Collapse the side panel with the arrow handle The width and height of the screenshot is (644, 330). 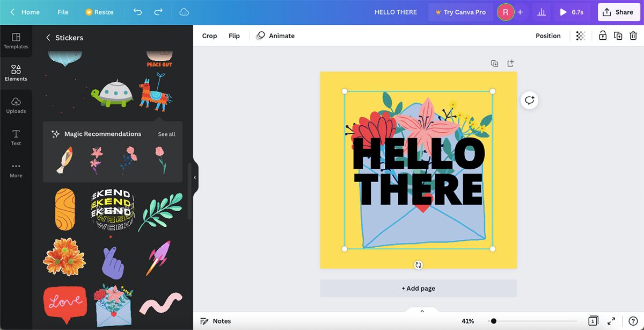(x=195, y=177)
